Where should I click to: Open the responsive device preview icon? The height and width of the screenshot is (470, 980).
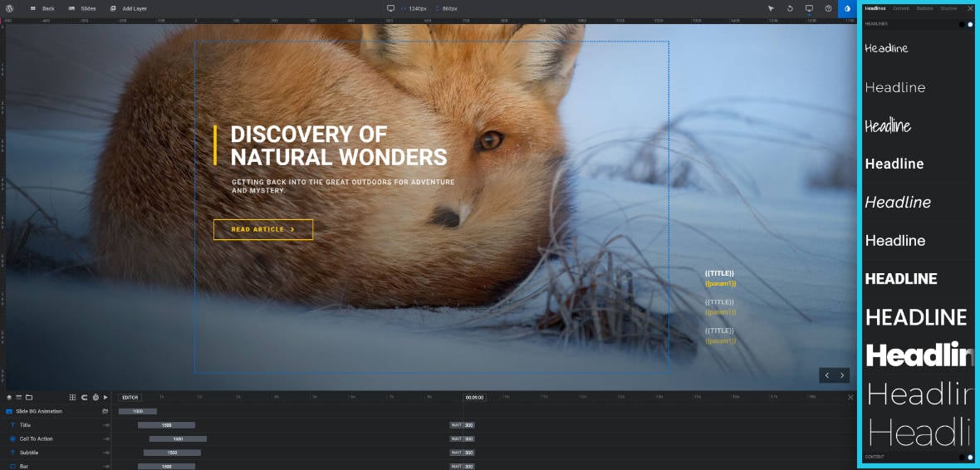pos(809,9)
